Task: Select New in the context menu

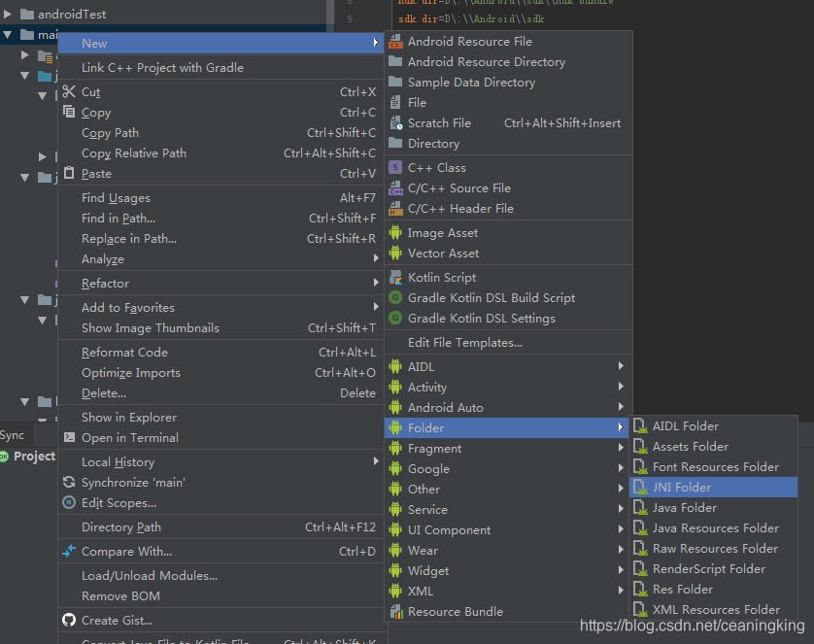Action: pyautogui.click(x=220, y=43)
